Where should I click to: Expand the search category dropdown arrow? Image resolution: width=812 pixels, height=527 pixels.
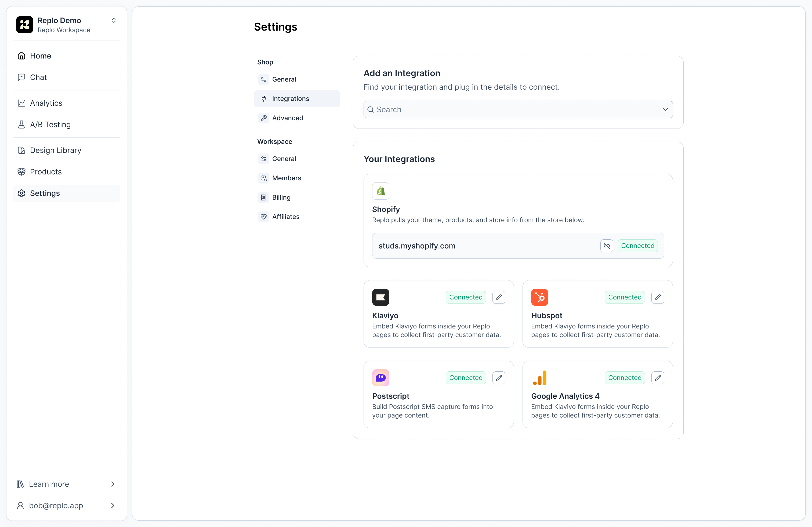pos(665,109)
